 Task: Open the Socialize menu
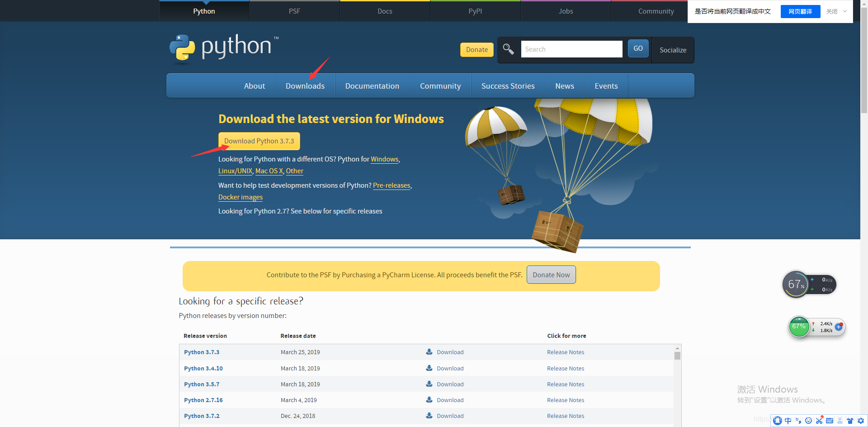pyautogui.click(x=673, y=50)
